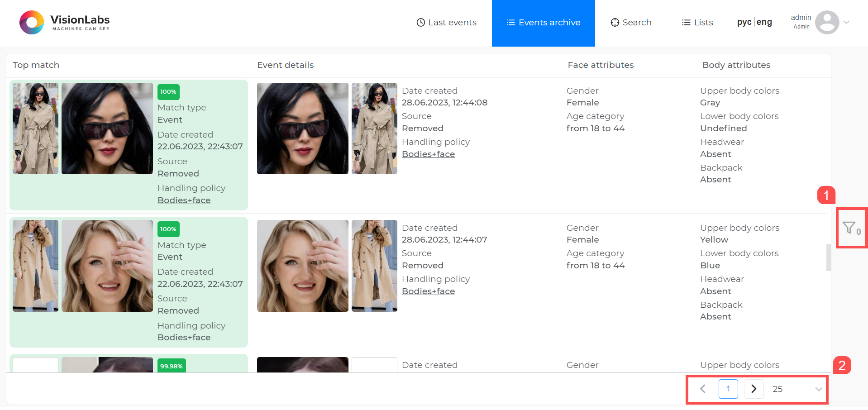This screenshot has width=868, height=410.
Task: Navigate to the Lists section
Action: (703, 22)
